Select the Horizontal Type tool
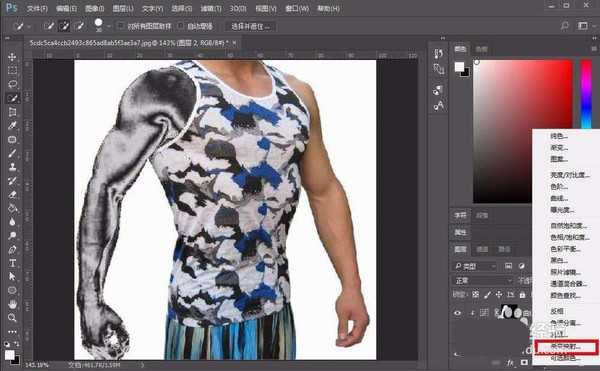The image size is (600, 371). tap(12, 263)
